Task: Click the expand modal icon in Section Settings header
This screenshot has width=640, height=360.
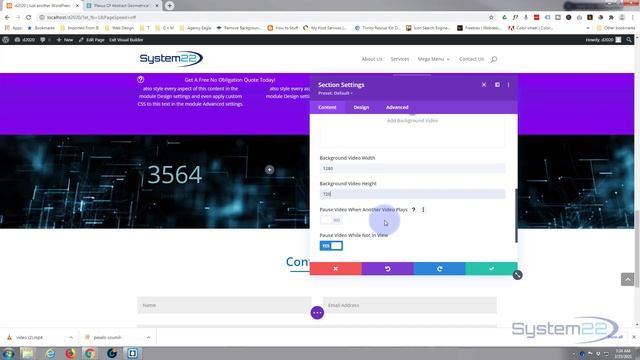Action: click(497, 84)
